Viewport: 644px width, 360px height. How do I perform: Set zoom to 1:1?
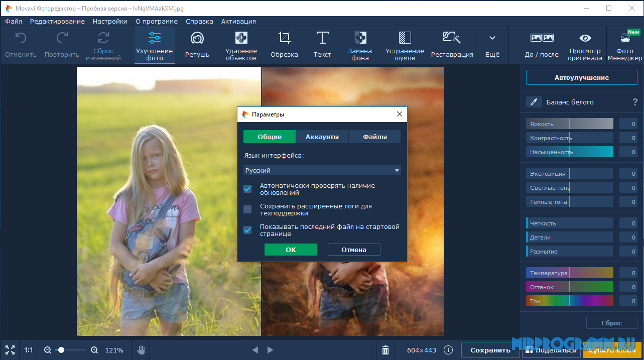[29, 350]
